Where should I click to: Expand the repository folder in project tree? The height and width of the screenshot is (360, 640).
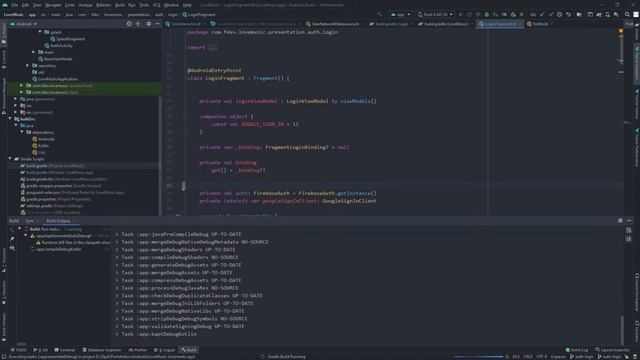click(x=28, y=65)
